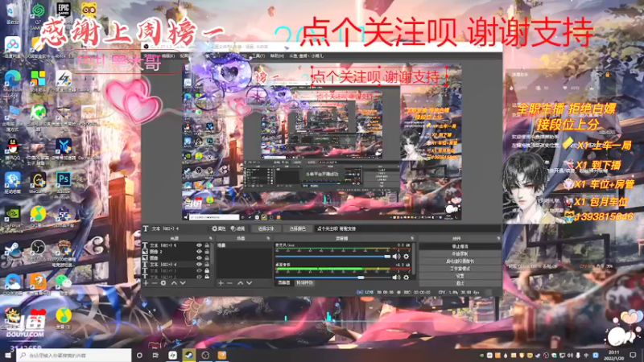This screenshot has height=362, width=644.
Task: Select the 场景 scene in scenes list
Action: 243,245
